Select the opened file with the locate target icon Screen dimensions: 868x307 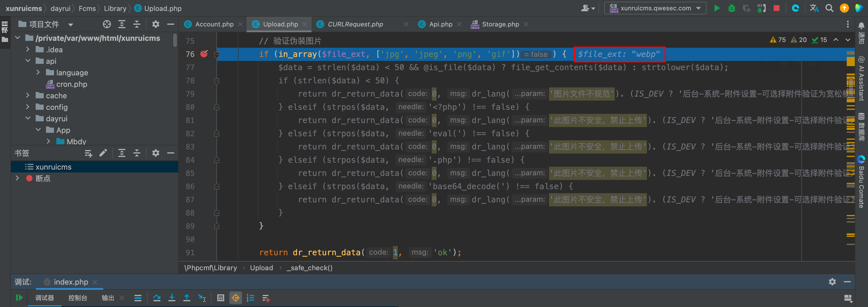107,24
